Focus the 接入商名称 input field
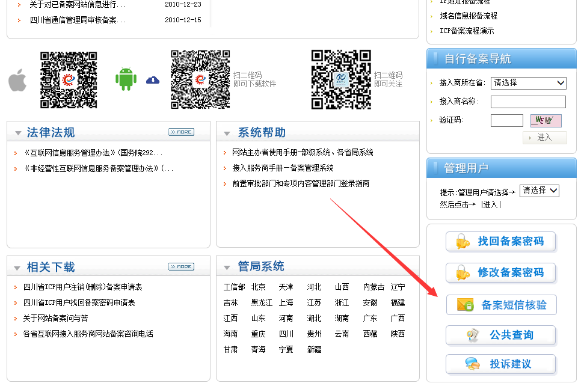Screen dimensions: 584x392 tap(528, 102)
